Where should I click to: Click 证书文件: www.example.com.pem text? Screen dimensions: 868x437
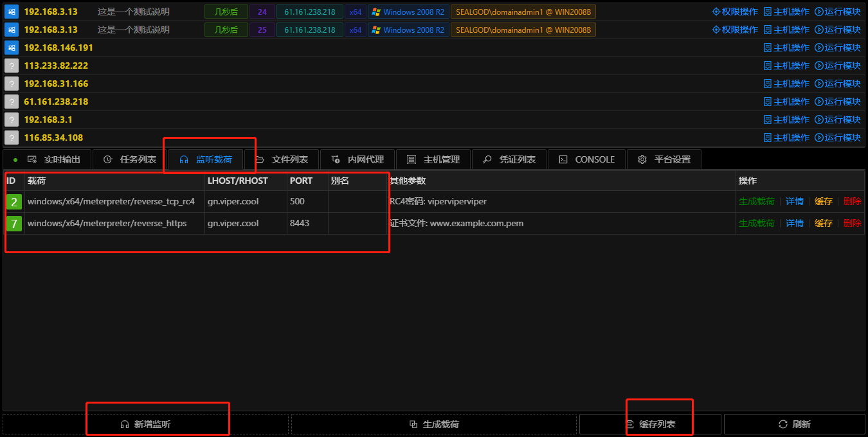point(457,223)
